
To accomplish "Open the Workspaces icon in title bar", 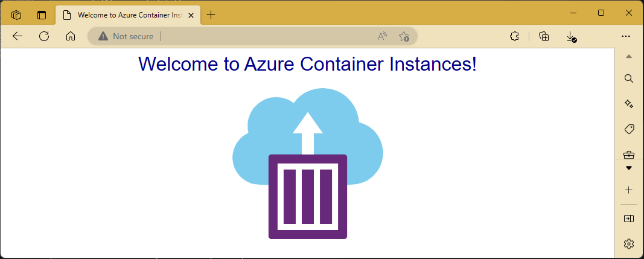I will point(16,15).
